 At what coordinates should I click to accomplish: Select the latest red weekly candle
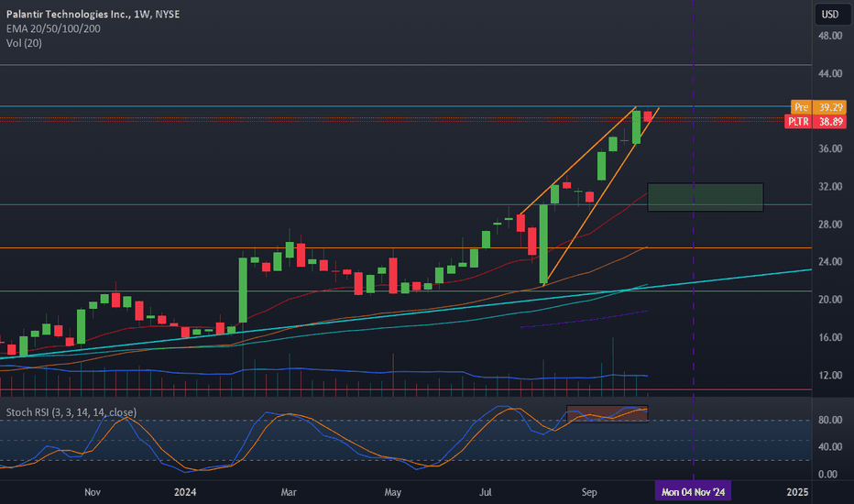[x=648, y=116]
